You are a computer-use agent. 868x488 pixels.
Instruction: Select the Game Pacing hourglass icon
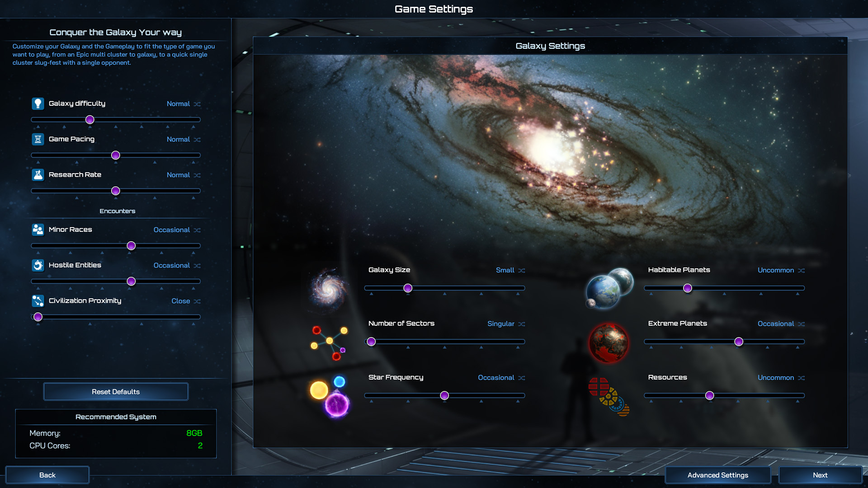tap(38, 139)
